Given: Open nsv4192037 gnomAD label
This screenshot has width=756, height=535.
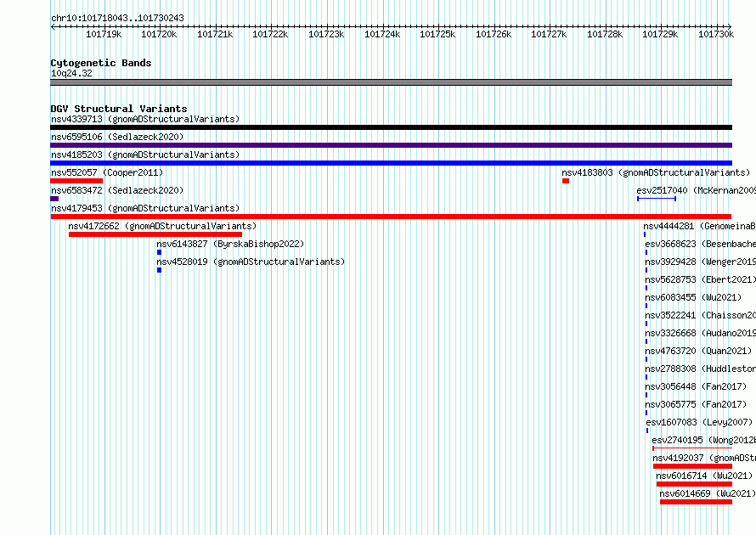Looking at the screenshot, I should click(x=704, y=458).
